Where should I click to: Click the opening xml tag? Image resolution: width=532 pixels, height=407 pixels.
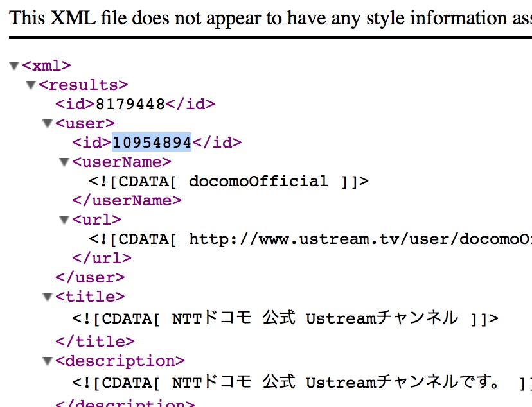[46, 65]
